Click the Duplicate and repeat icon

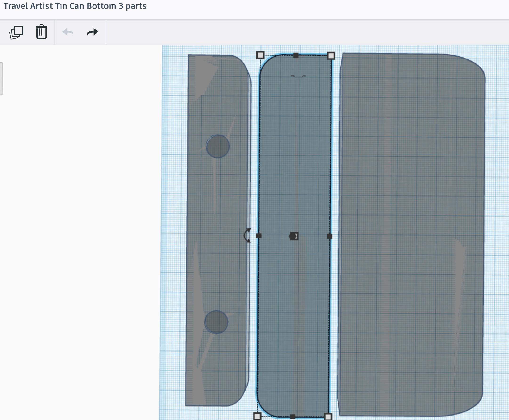pyautogui.click(x=16, y=32)
